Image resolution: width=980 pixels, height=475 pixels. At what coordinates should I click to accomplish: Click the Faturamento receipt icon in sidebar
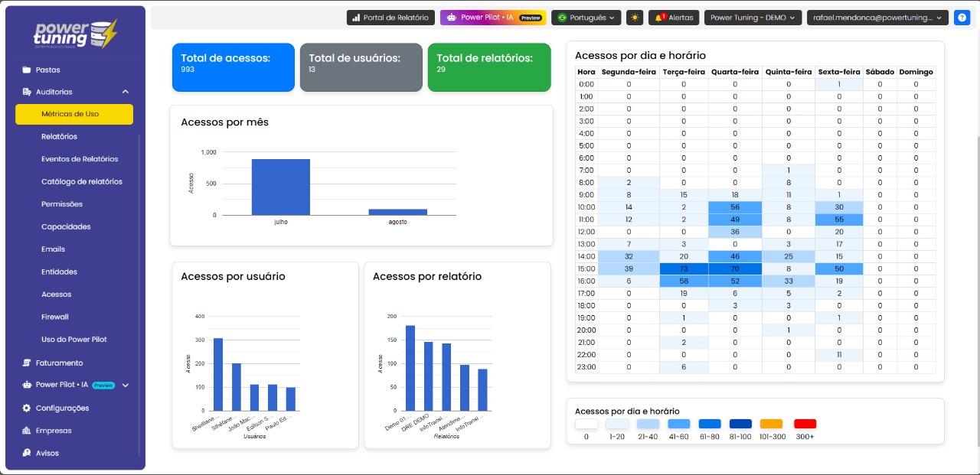tap(27, 363)
